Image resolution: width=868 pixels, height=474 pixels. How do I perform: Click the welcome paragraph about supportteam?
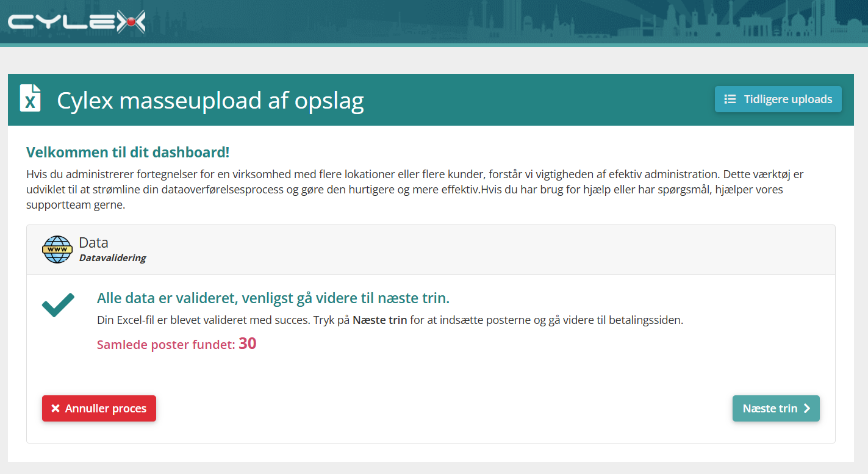click(x=415, y=190)
